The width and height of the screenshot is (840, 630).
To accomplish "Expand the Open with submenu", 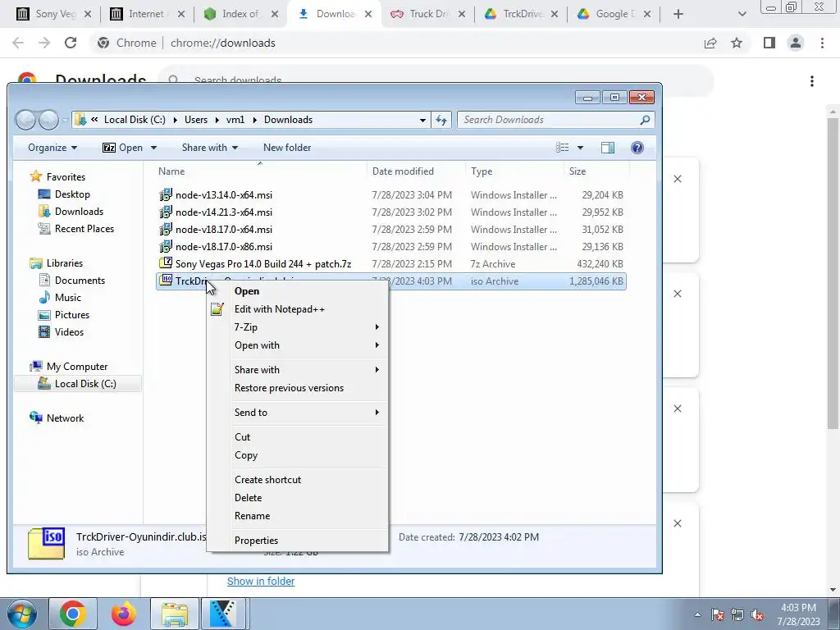I will click(297, 345).
